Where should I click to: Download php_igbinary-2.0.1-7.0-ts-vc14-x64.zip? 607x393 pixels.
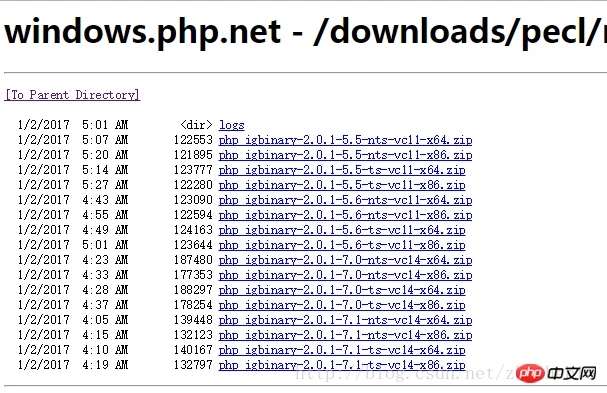[342, 290]
